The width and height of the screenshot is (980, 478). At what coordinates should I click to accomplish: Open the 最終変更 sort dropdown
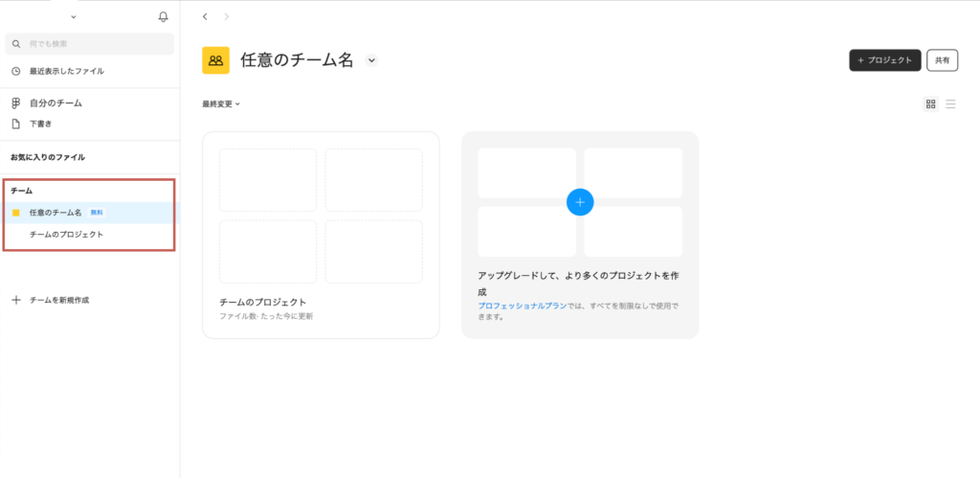(221, 103)
